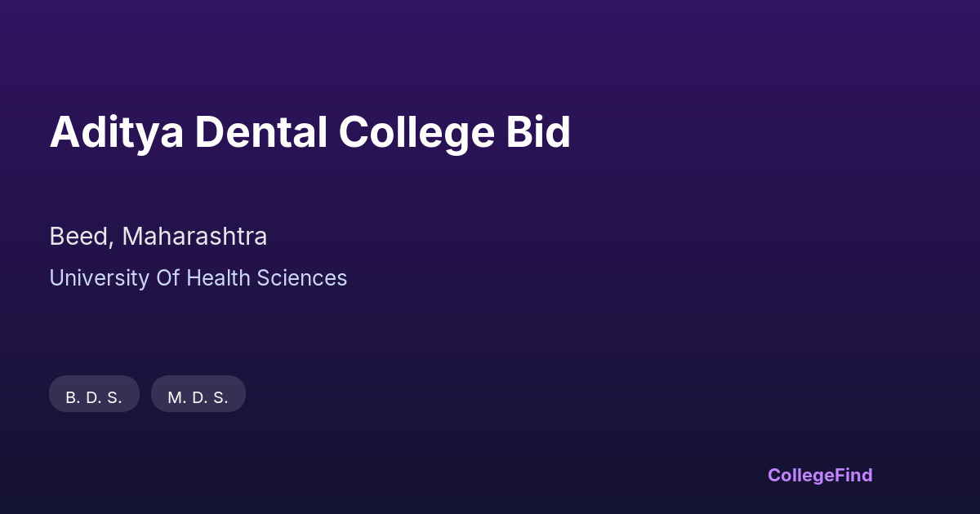Click the "College" part of the CollegeFind logo
Image resolution: width=980 pixels, height=514 pixels.
click(800, 475)
